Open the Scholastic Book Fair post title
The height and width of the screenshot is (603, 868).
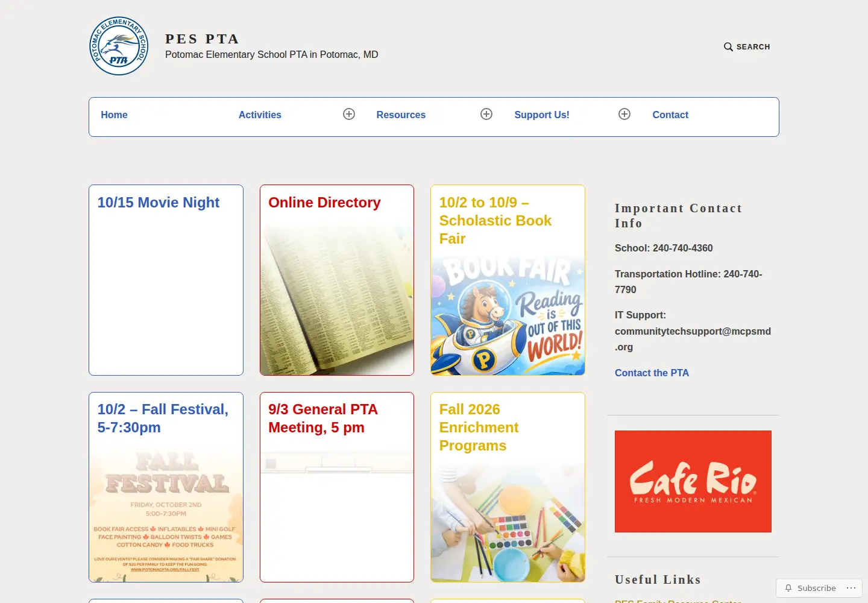[495, 221]
